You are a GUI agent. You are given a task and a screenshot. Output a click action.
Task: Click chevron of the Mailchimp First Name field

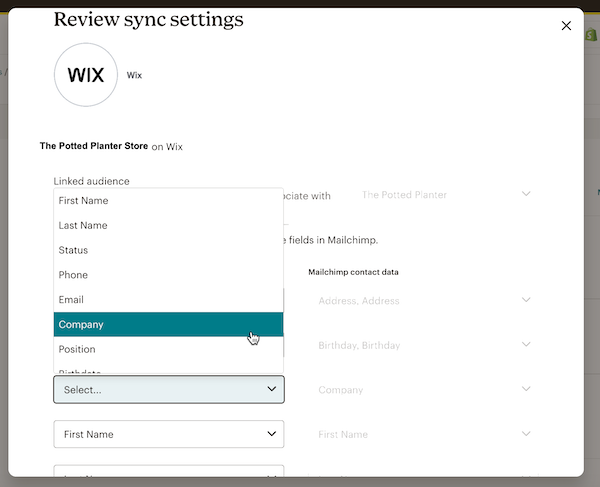pos(526,434)
